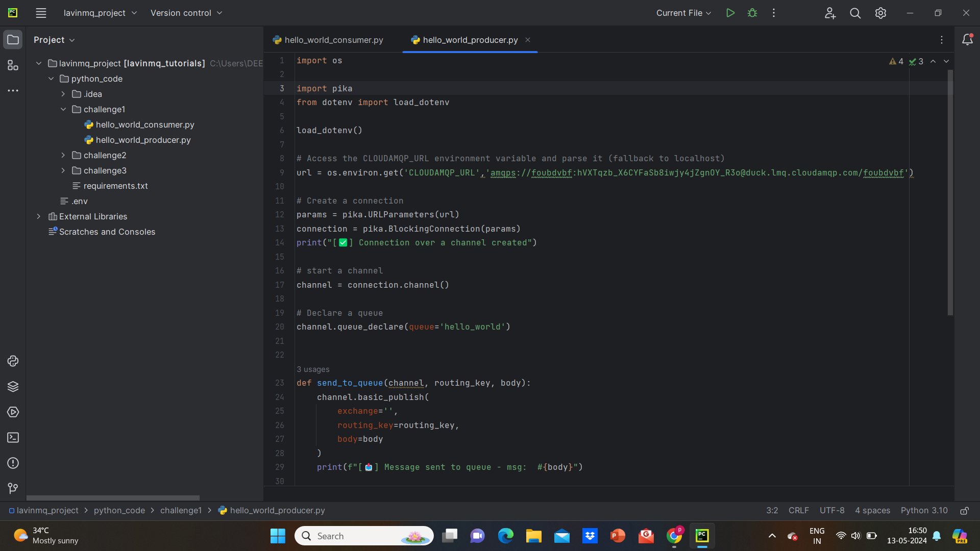Click the editor vertical scrollbar
The image size is (980, 551).
tap(950, 193)
